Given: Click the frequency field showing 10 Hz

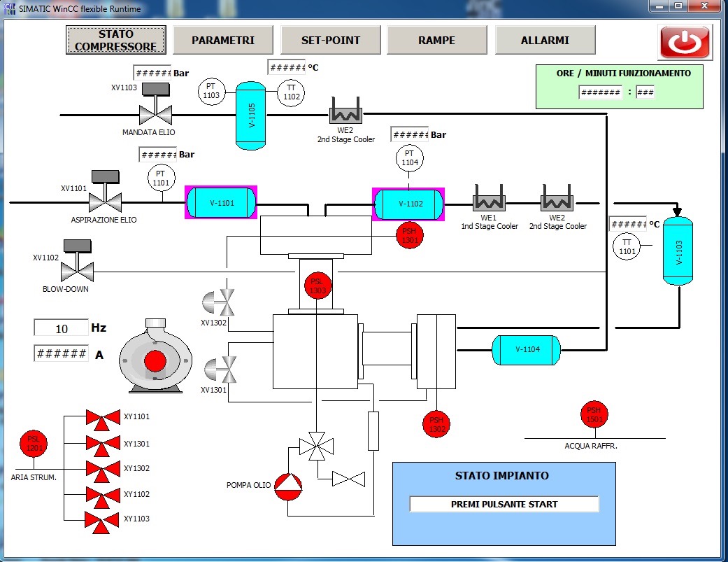Looking at the screenshot, I should [x=62, y=328].
